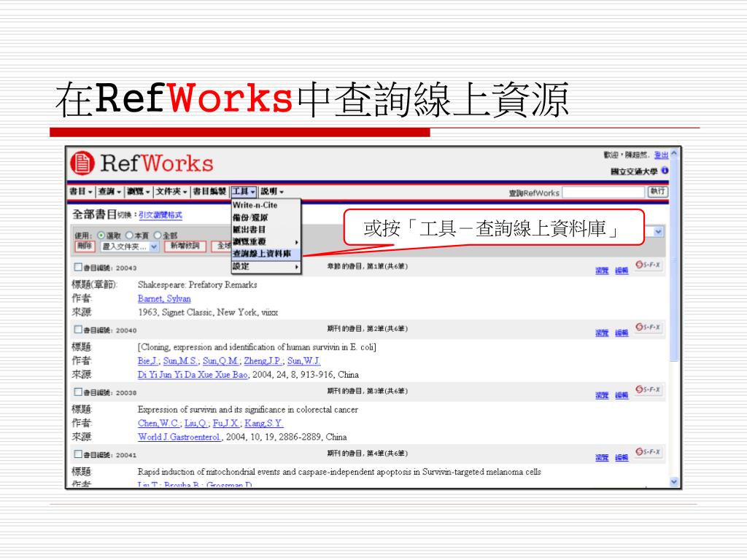Image resolution: width=747 pixels, height=560 pixels.
Task: Open SFX icon for reference 20041
Action: (648, 451)
